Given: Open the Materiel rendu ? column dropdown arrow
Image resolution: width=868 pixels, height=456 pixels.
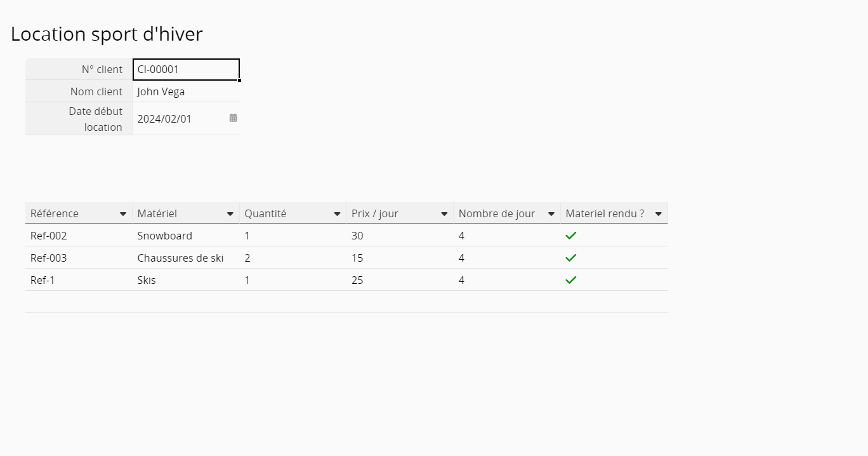Looking at the screenshot, I should point(659,214).
